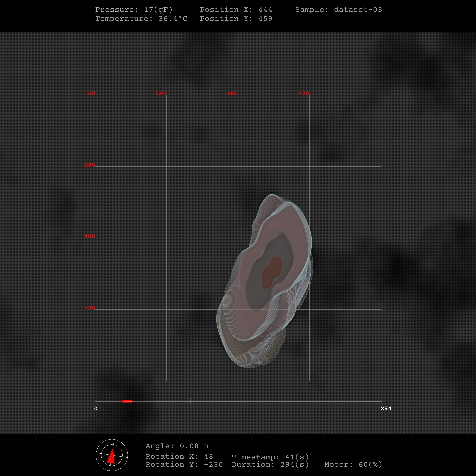Viewport: 476px width, 476px height.
Task: Click the Angle 0.08 π readout
Action: click(x=177, y=446)
